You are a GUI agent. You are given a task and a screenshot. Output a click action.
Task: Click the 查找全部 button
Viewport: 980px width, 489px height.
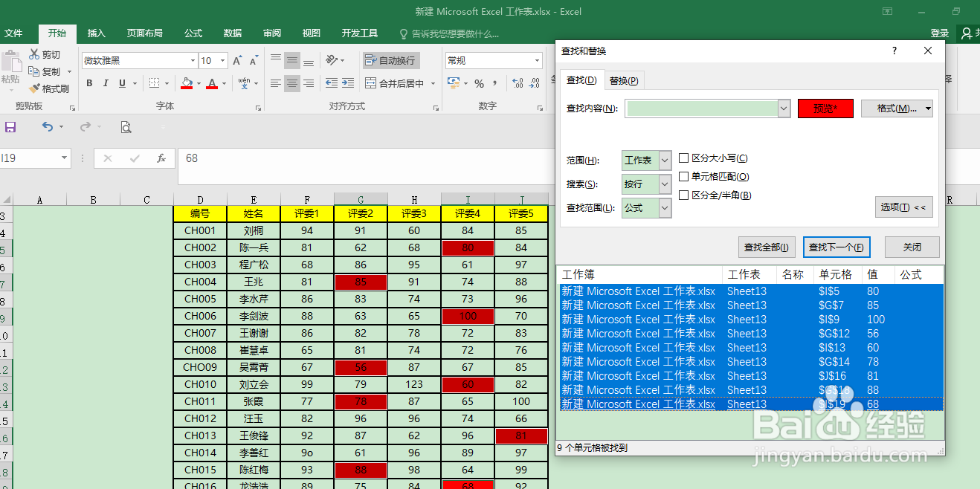pos(766,247)
